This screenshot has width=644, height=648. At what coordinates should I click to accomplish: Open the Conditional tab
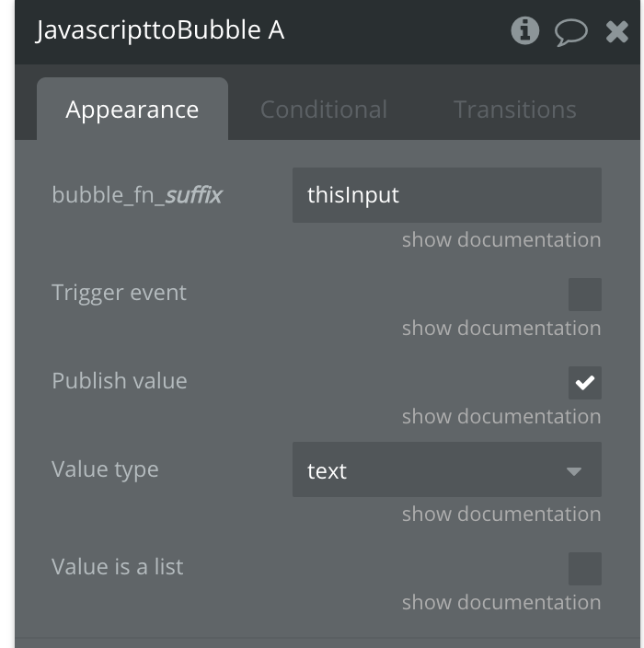pyautogui.click(x=324, y=110)
